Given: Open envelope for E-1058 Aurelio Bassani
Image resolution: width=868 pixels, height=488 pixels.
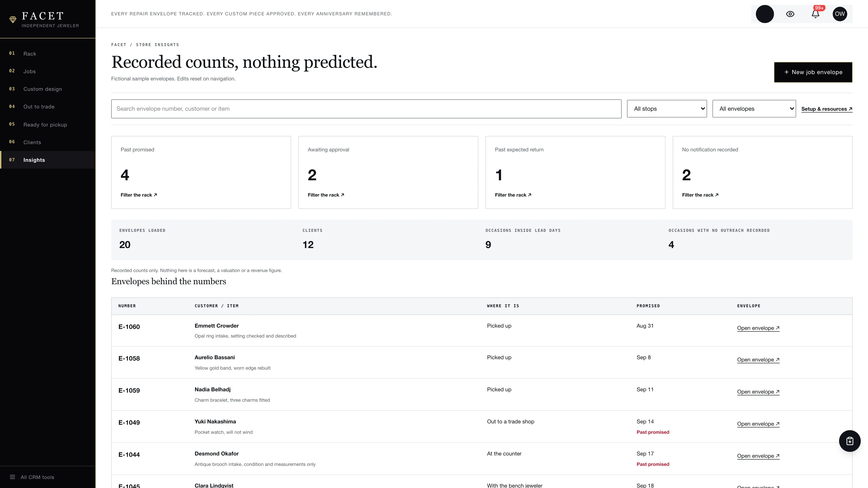Looking at the screenshot, I should pyautogui.click(x=758, y=360).
